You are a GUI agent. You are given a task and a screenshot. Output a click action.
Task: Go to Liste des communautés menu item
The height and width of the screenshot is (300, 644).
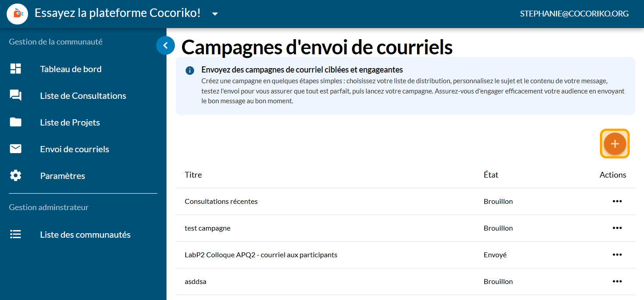[85, 235]
